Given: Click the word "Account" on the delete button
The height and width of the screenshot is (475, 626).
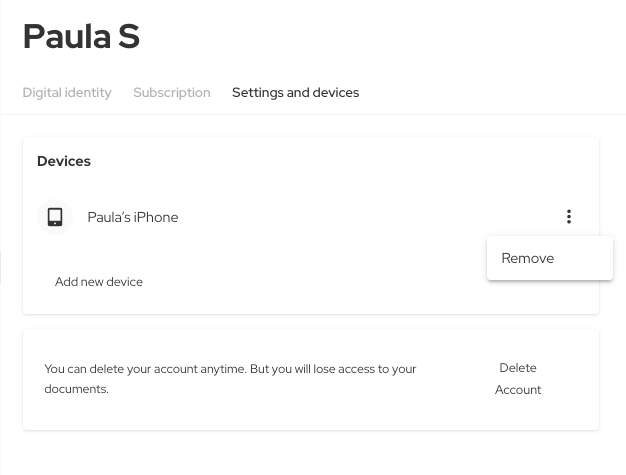Looking at the screenshot, I should coord(518,390).
